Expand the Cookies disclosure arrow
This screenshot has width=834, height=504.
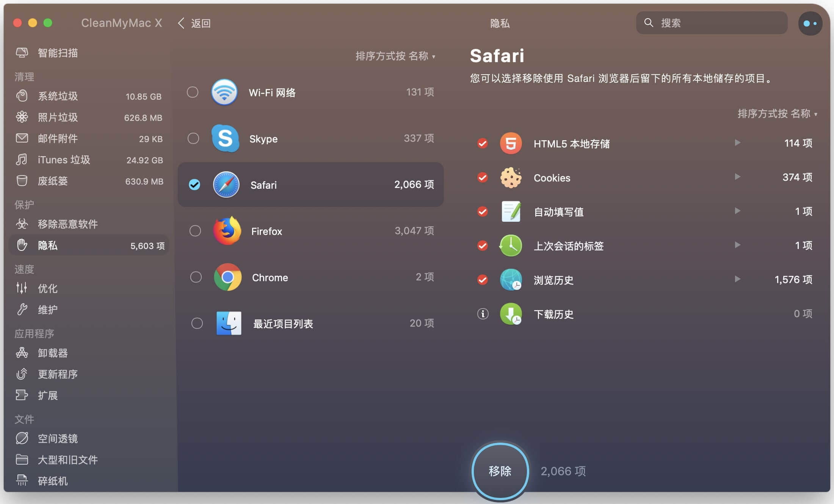click(737, 177)
